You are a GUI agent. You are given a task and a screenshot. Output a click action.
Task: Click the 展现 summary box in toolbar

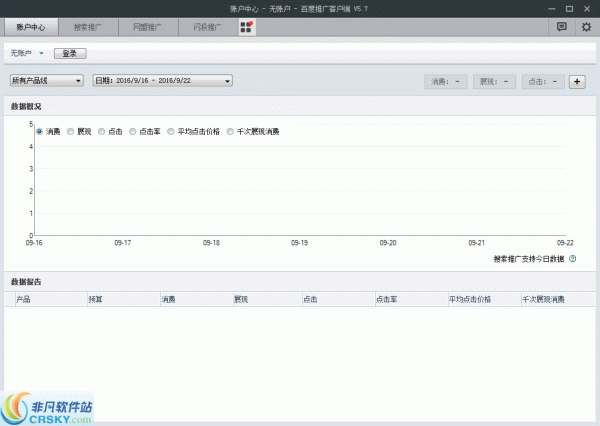tap(494, 82)
